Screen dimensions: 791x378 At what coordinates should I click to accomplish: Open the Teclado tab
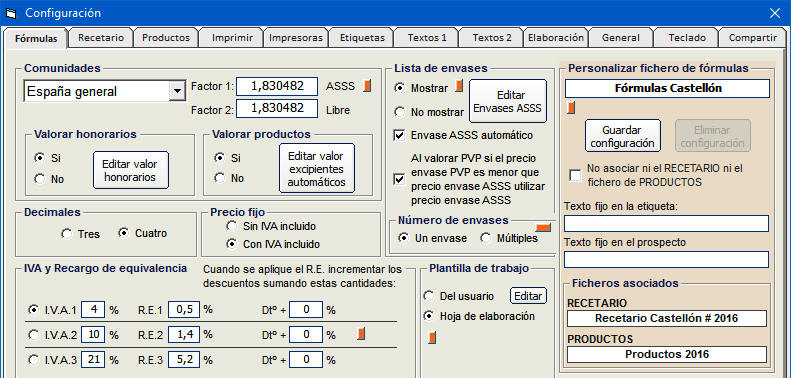click(x=686, y=38)
